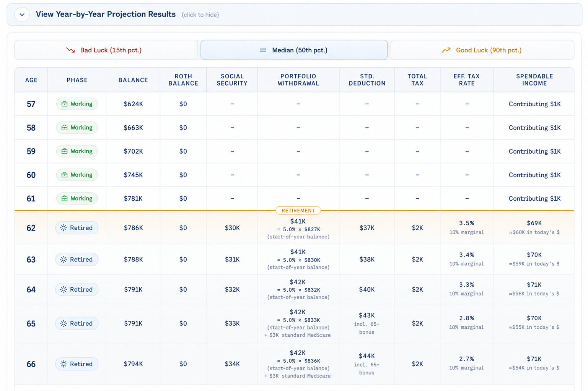Click the $31K Social Security value
The height and width of the screenshot is (391, 588).
click(x=232, y=260)
